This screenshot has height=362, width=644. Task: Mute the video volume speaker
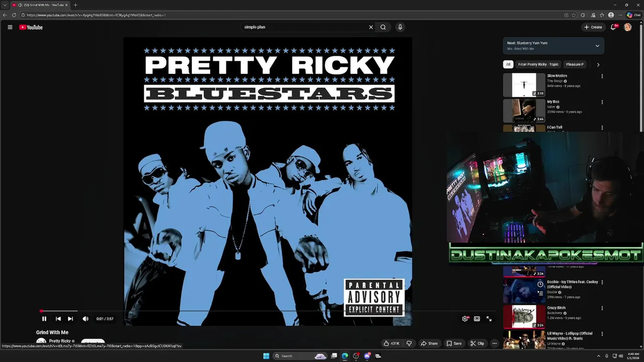(x=86, y=319)
